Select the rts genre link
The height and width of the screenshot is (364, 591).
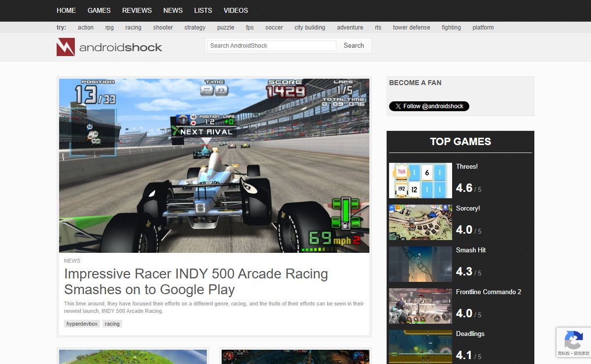point(378,28)
